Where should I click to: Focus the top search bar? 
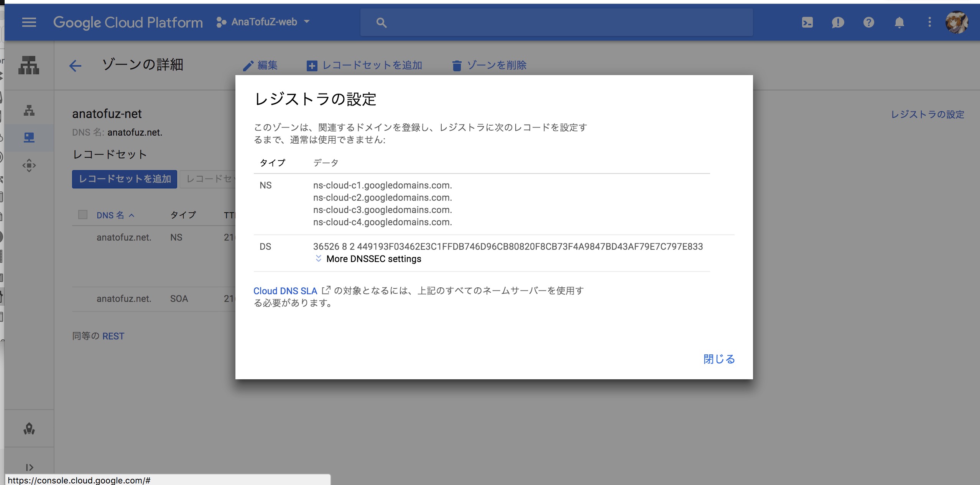[556, 22]
